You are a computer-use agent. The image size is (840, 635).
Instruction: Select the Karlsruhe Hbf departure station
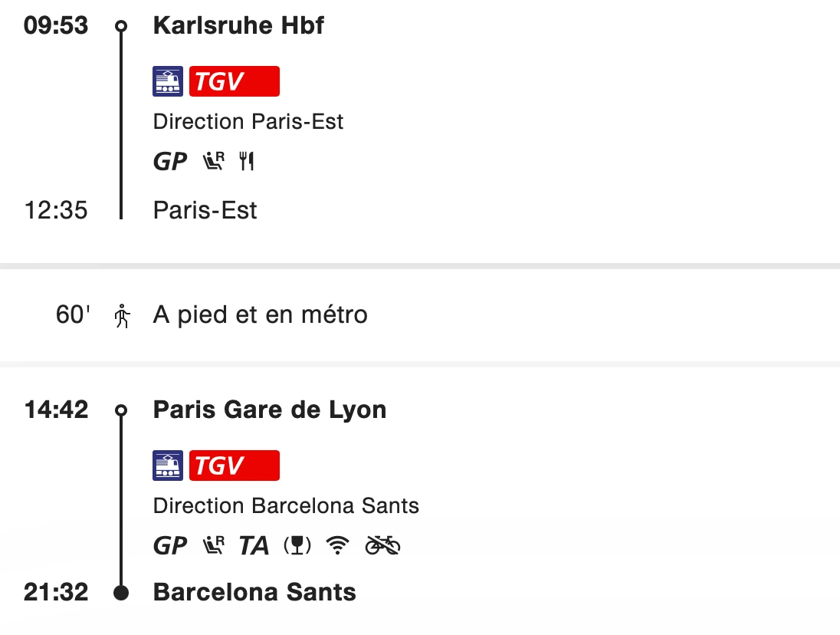coord(238,26)
